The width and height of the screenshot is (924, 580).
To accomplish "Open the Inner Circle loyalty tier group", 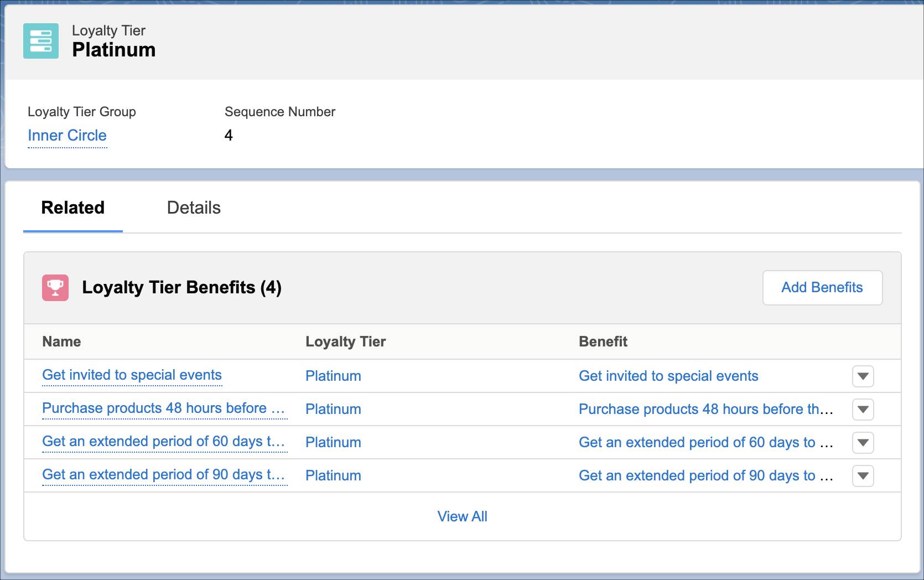I will pos(67,135).
